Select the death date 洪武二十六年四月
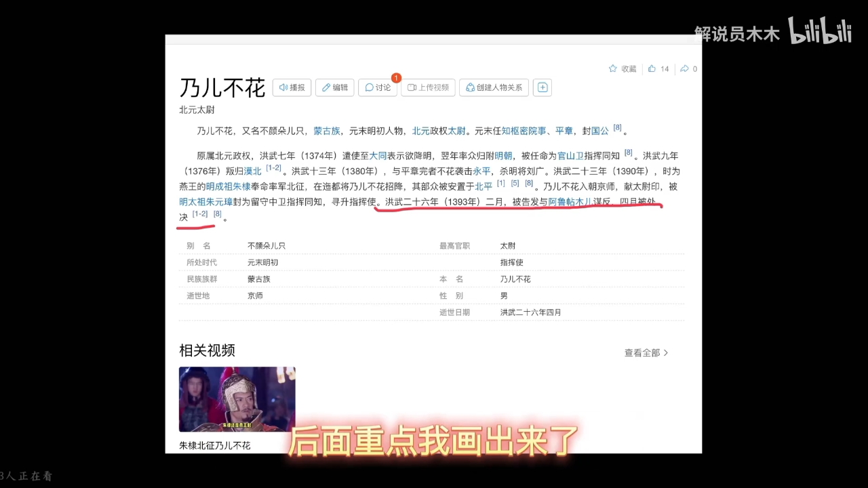The width and height of the screenshot is (868, 488). pos(531,312)
